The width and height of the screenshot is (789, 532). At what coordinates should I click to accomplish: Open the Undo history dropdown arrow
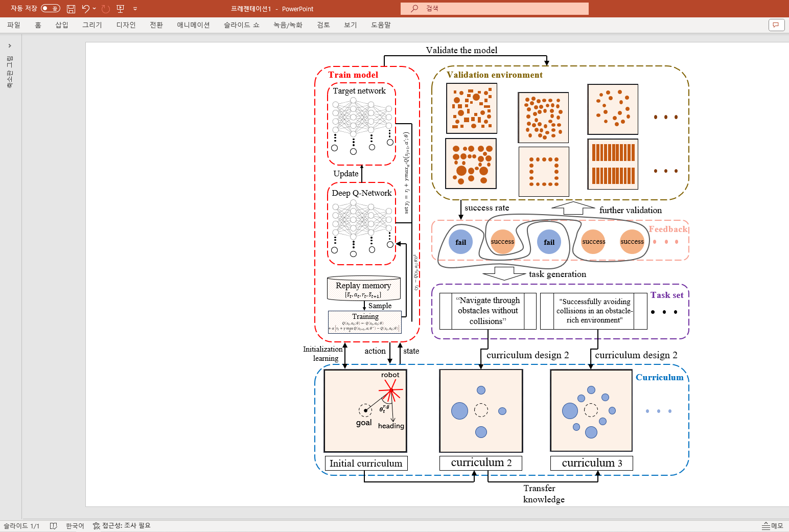pos(95,9)
